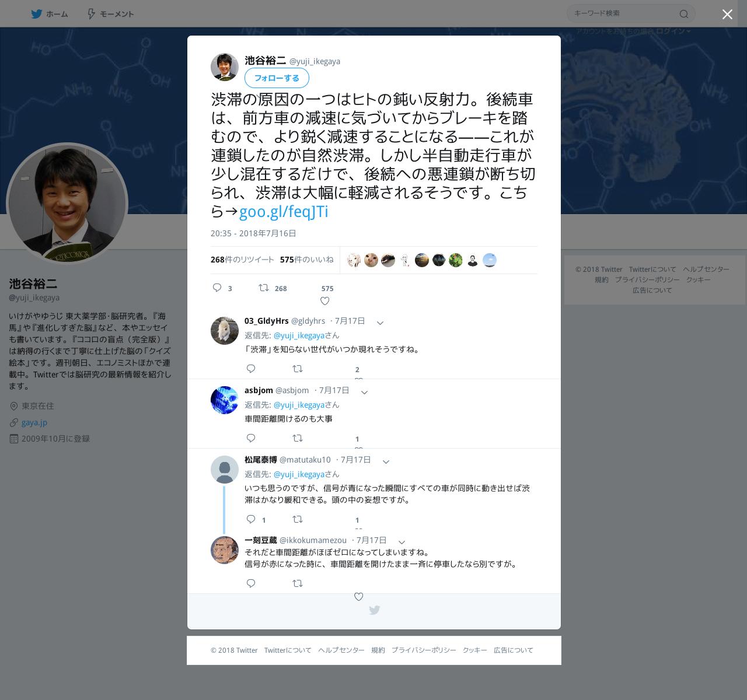
Task: Open gaya.jp profile link
Action: click(34, 422)
